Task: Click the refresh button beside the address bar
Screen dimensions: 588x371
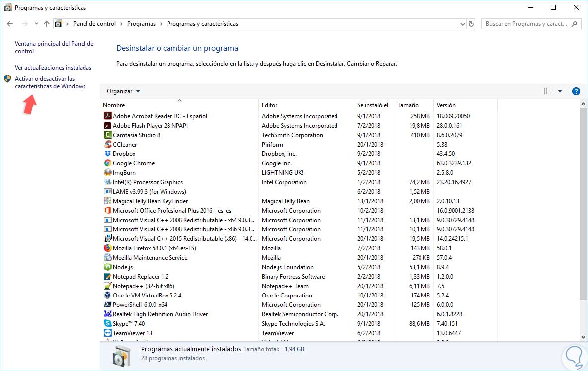Action: (x=471, y=24)
